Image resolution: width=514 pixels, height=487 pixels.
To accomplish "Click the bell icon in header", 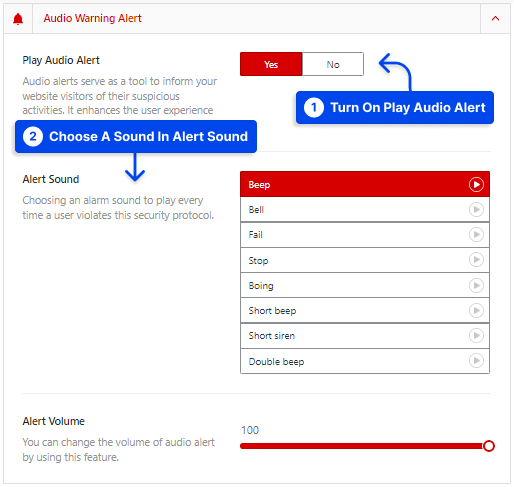I will tap(18, 19).
